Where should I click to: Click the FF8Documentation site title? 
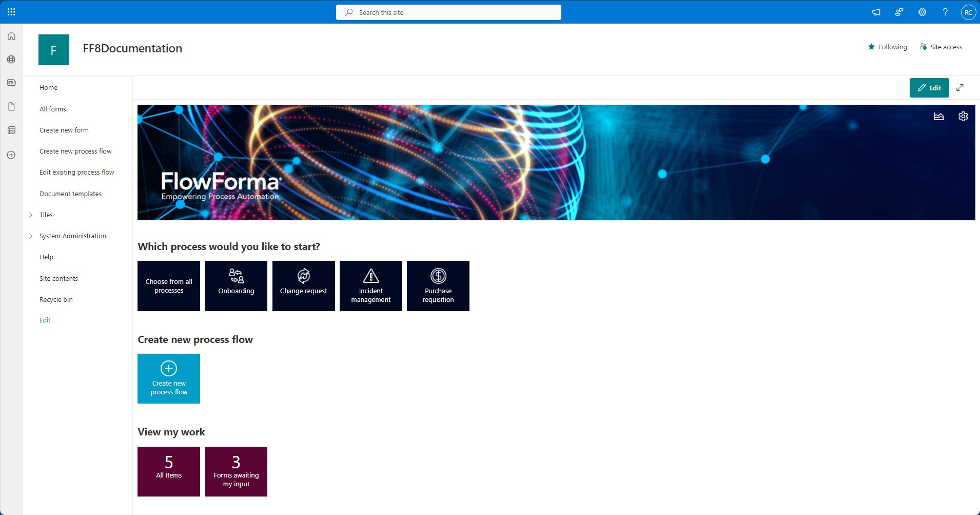(132, 48)
